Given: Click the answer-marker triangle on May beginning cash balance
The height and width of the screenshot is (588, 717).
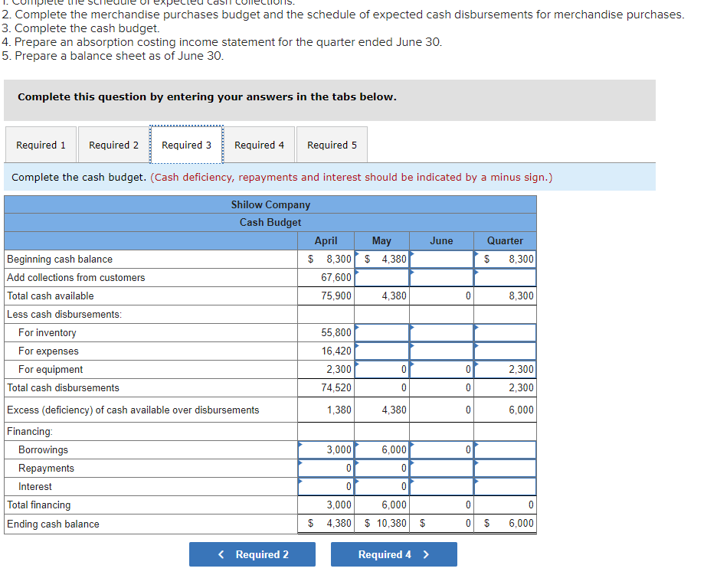Looking at the screenshot, I should point(357,254).
